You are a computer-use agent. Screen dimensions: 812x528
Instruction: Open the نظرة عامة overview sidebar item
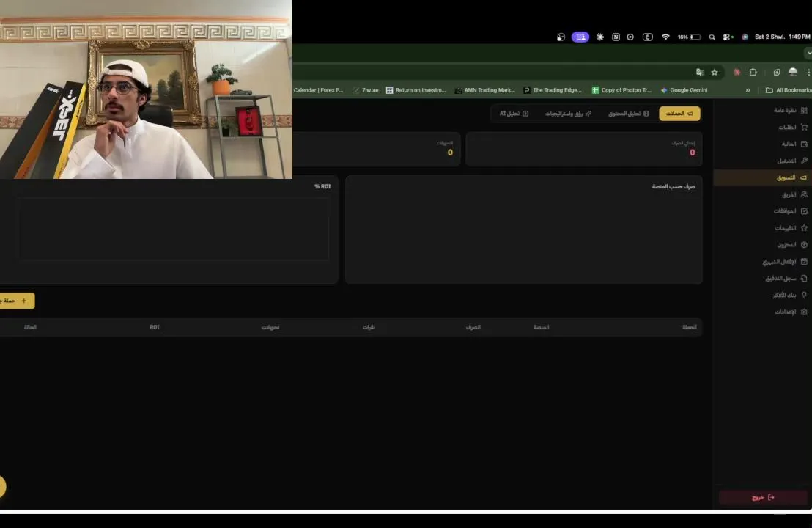(x=790, y=111)
